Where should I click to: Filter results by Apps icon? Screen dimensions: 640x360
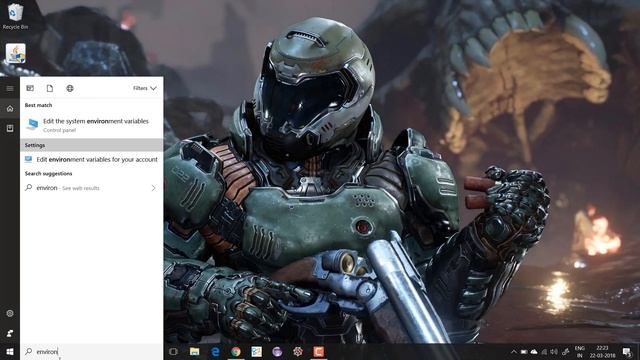[30, 88]
